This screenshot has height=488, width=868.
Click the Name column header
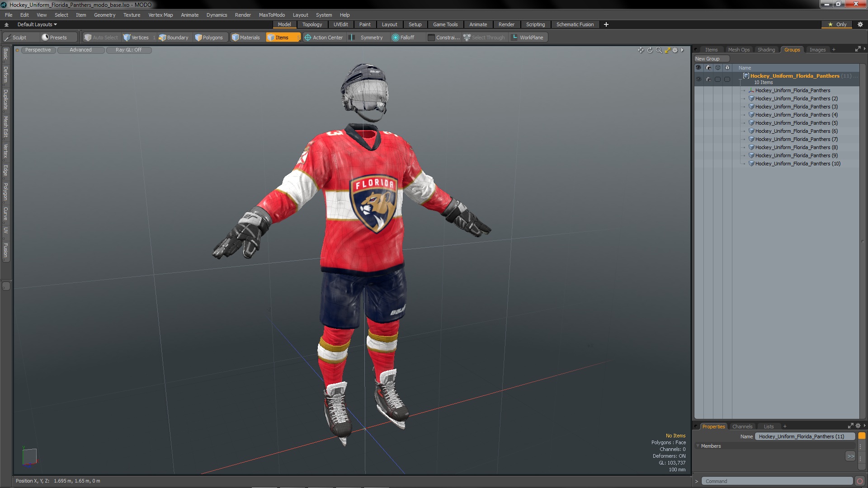pos(745,68)
